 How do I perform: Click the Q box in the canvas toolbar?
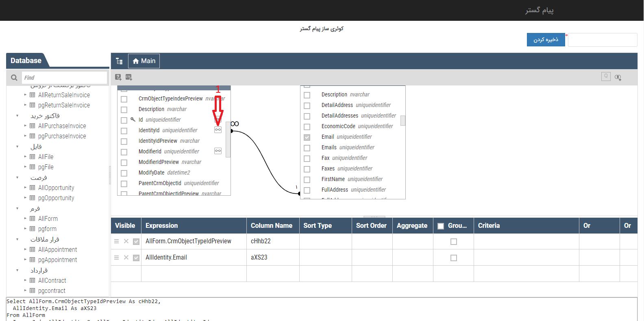606,76
